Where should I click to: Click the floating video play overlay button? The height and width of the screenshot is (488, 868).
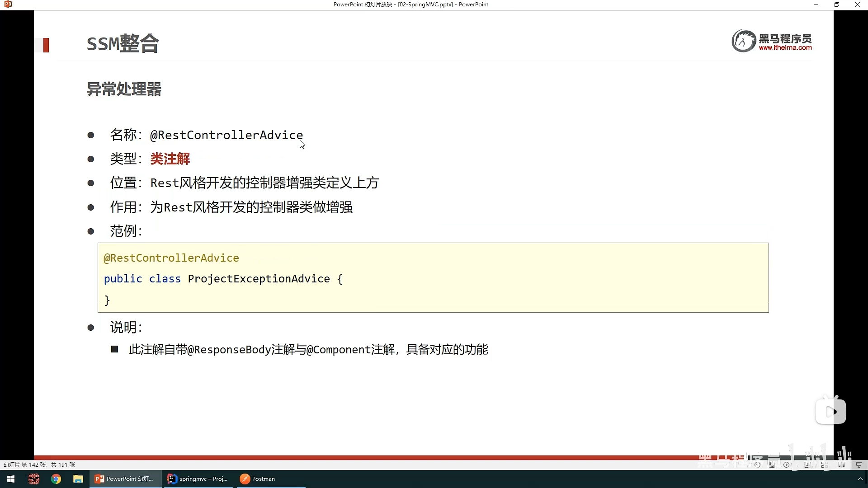830,411
